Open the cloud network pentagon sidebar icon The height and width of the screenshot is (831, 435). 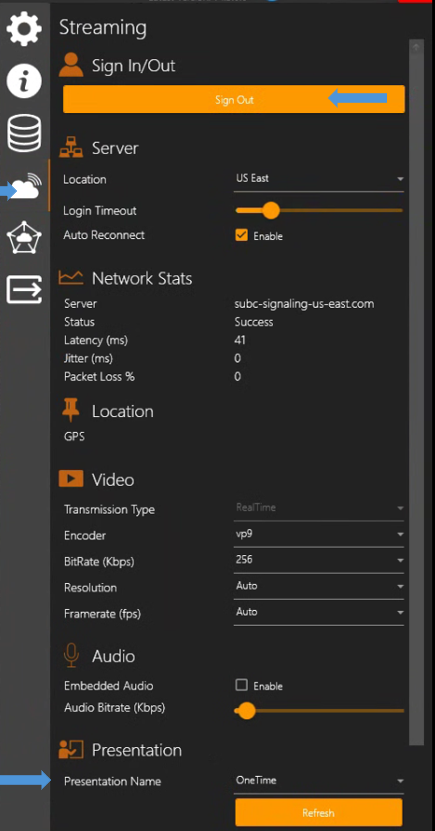tap(24, 237)
